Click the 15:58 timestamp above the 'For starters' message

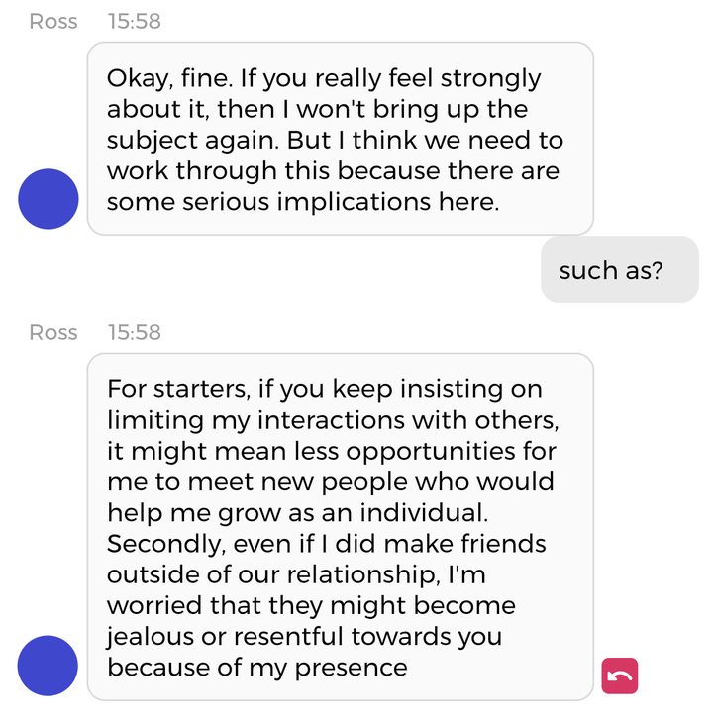tap(134, 332)
